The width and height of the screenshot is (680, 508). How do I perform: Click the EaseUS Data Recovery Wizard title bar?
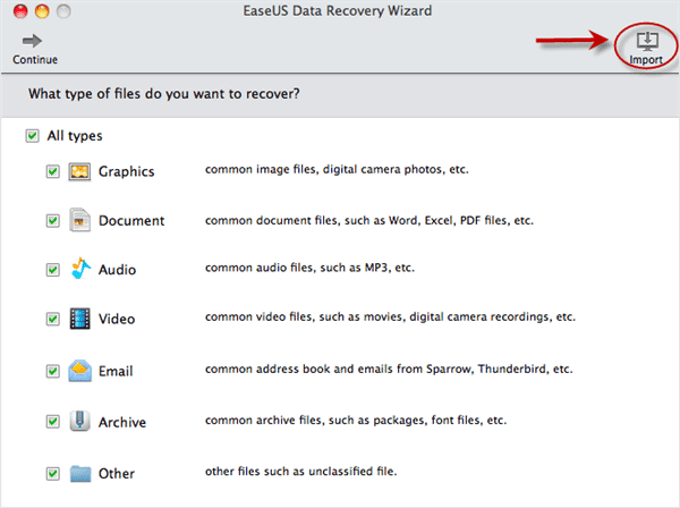point(340,12)
